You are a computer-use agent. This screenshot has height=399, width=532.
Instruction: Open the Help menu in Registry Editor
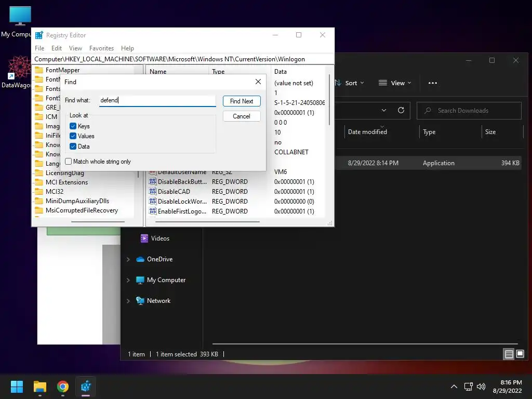pos(128,48)
